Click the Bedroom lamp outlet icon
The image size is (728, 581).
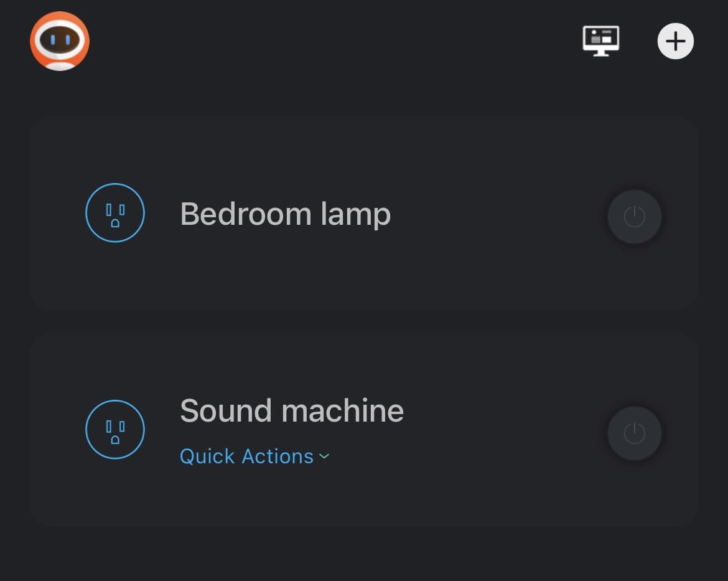click(115, 213)
